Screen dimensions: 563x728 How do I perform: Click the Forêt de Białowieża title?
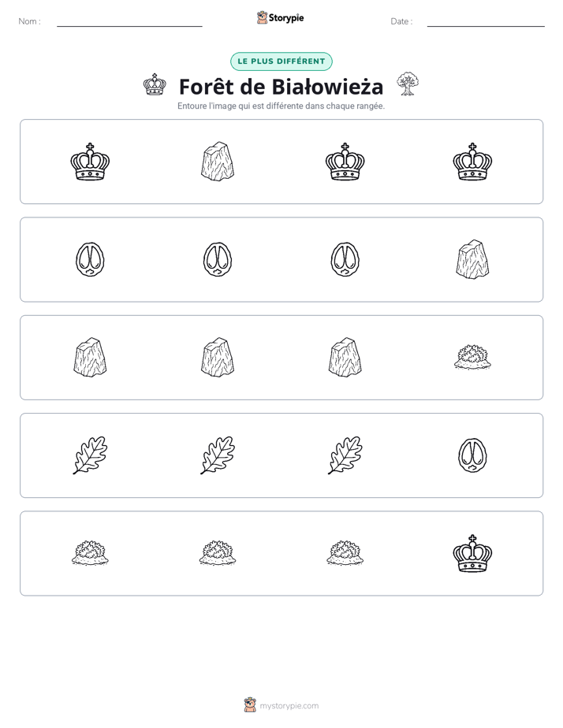coord(281,87)
